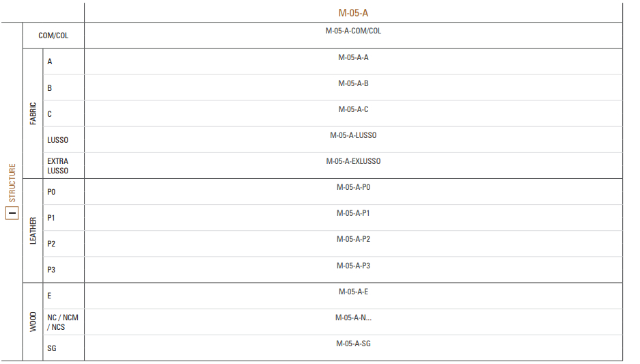The height and width of the screenshot is (364, 640).
Task: Select the M-05-A-SG code
Action: tap(353, 344)
